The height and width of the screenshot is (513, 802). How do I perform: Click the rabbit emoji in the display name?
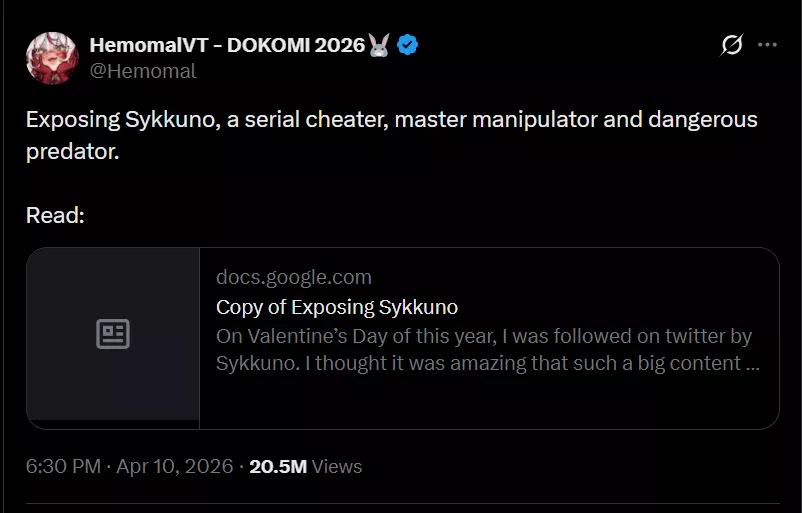point(379,45)
